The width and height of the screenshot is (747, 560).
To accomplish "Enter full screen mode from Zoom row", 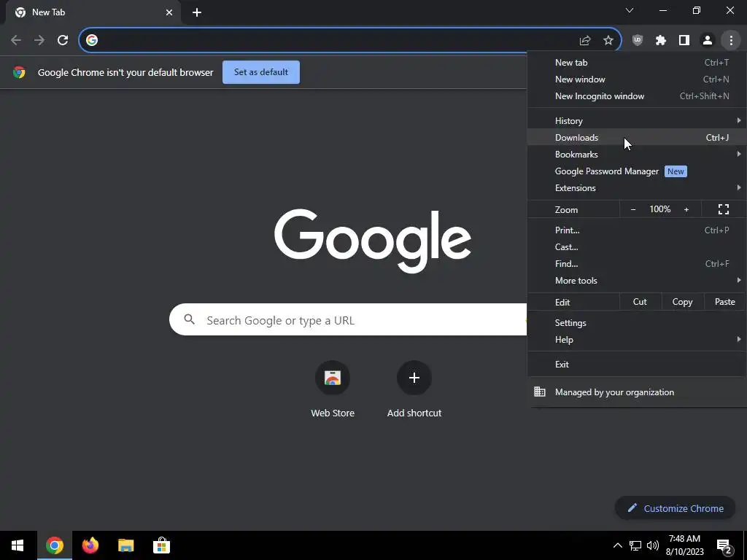I will tap(723, 209).
